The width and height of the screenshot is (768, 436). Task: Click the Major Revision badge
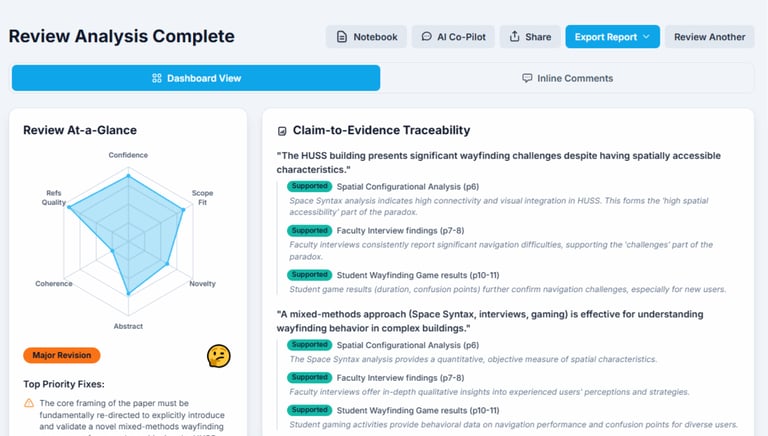click(62, 355)
